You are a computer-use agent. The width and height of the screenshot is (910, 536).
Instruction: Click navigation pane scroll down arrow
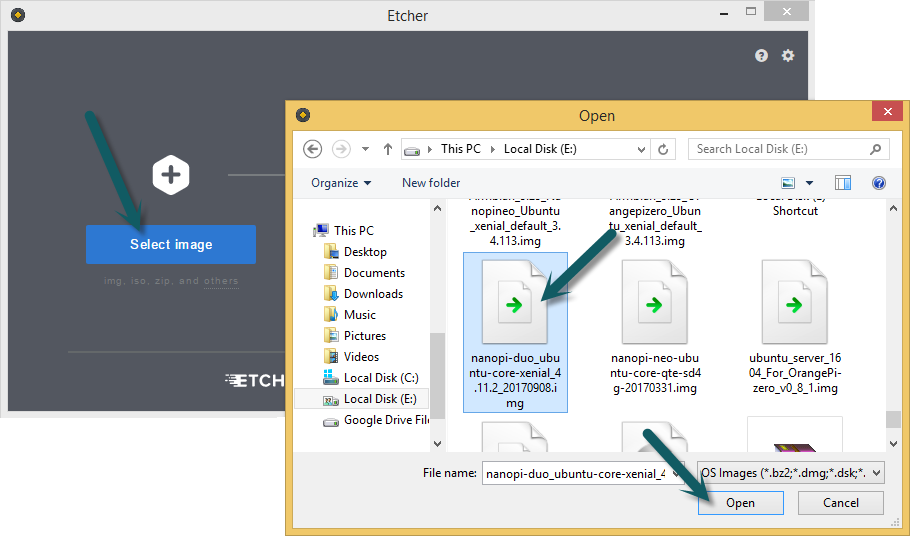438,444
